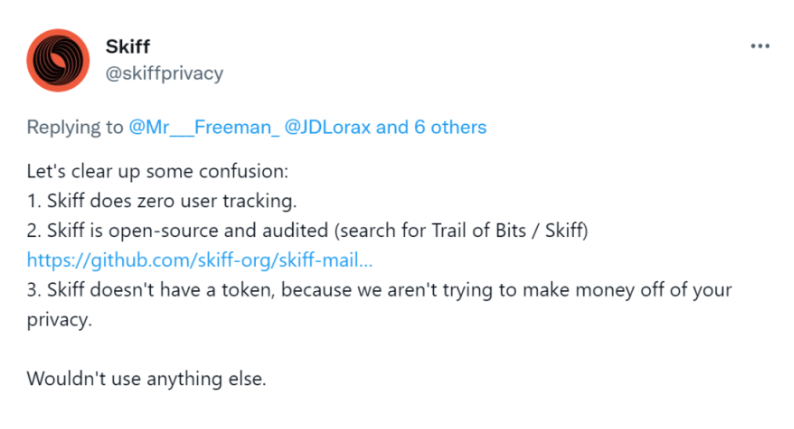Image resolution: width=794 pixels, height=429 pixels.
Task: Click the "Wouldn't use anything else." closing line
Action: (x=146, y=379)
